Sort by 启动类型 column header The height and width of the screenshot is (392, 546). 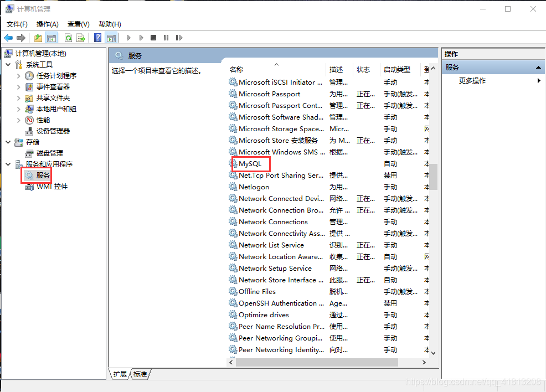[x=400, y=70]
